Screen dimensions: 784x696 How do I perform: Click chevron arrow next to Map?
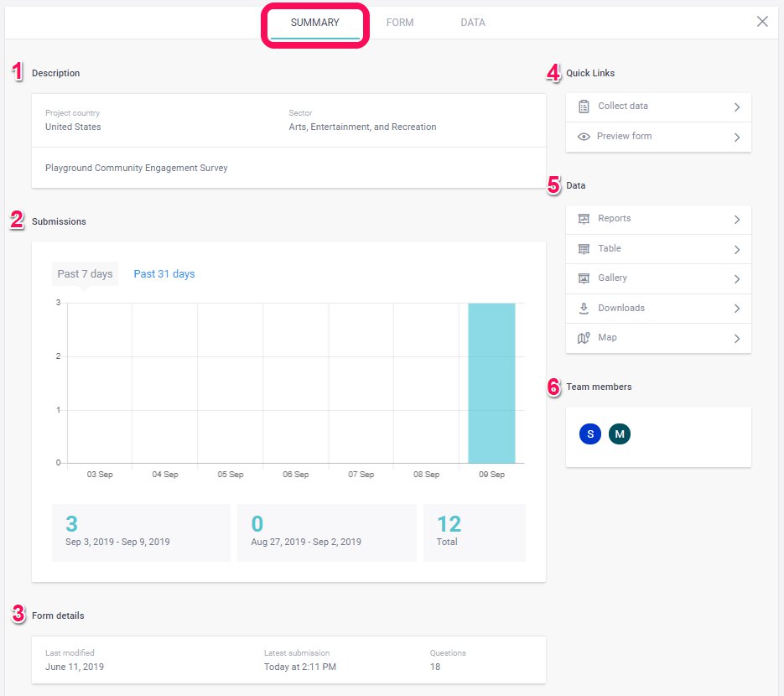pos(736,339)
